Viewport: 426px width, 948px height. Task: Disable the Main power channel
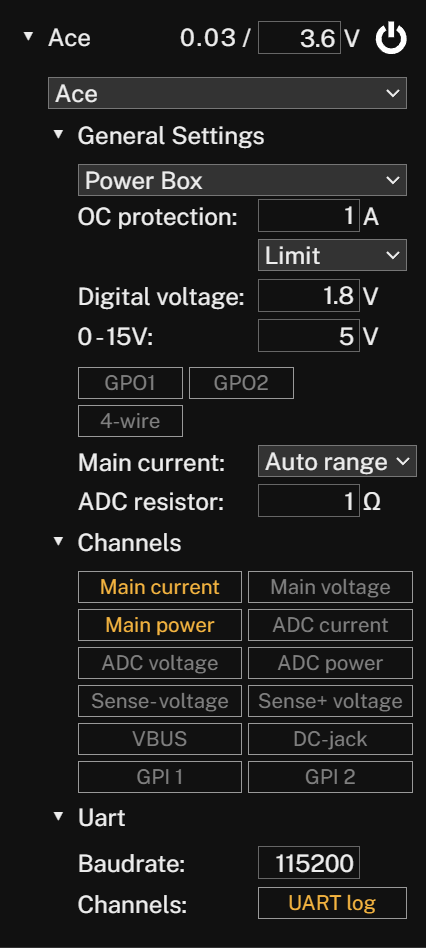160,625
